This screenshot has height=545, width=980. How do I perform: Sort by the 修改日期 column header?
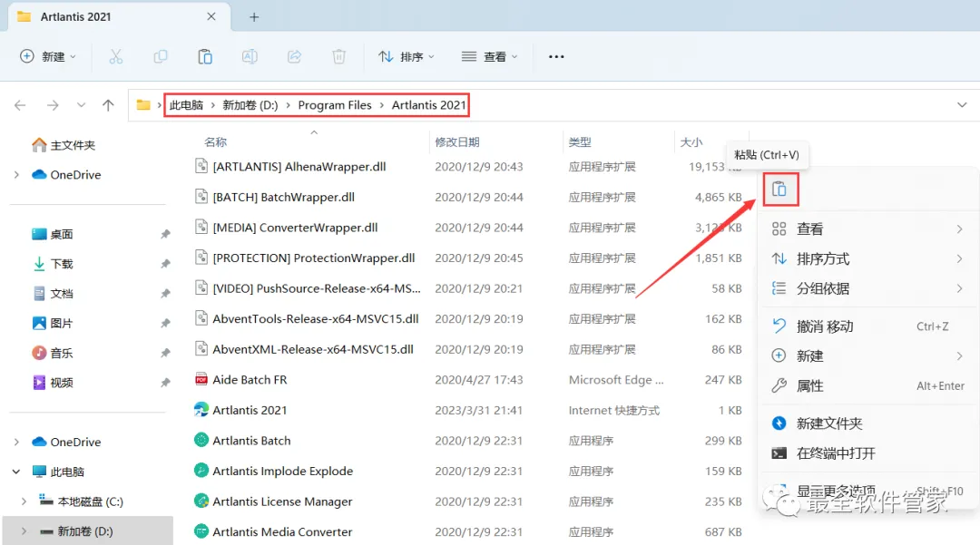[x=456, y=142]
